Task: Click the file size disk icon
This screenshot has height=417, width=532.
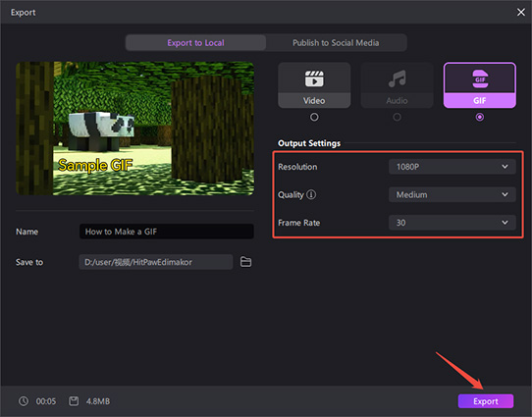Action: tap(74, 401)
